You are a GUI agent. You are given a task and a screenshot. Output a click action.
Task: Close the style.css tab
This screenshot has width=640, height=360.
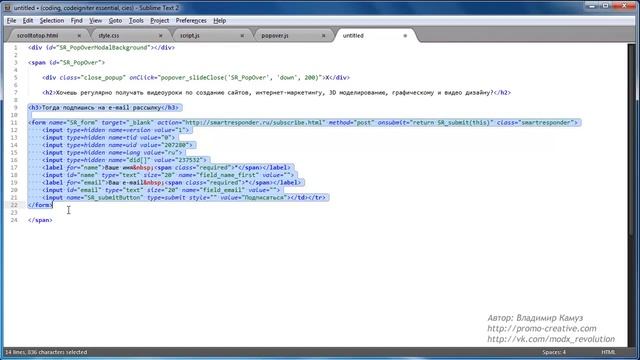[x=160, y=36]
